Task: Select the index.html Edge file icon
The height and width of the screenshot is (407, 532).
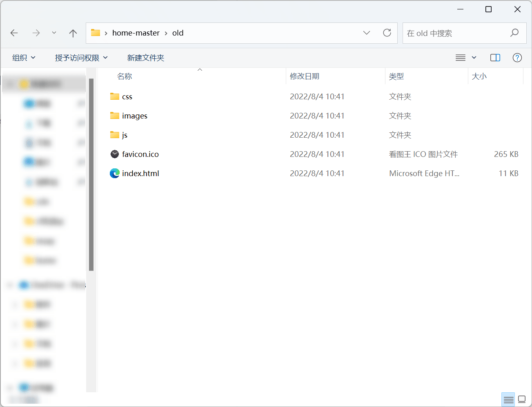Action: pyautogui.click(x=115, y=173)
